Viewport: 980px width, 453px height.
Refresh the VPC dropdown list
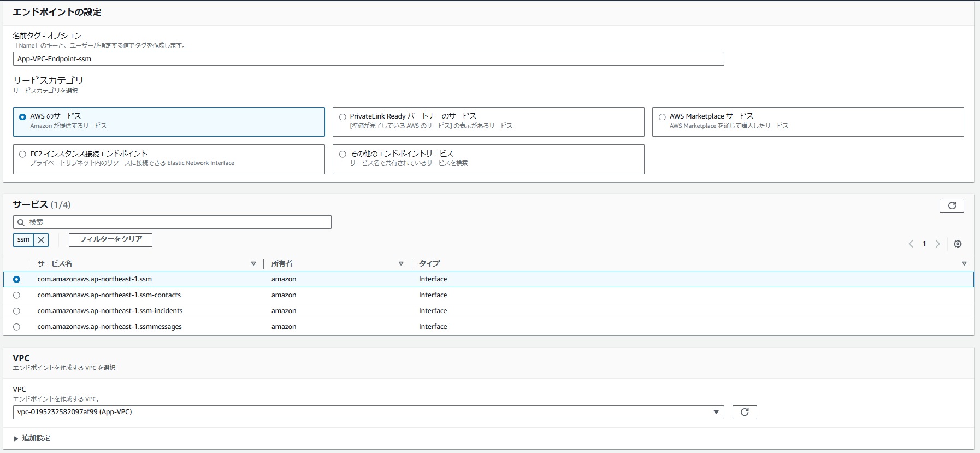pos(745,412)
